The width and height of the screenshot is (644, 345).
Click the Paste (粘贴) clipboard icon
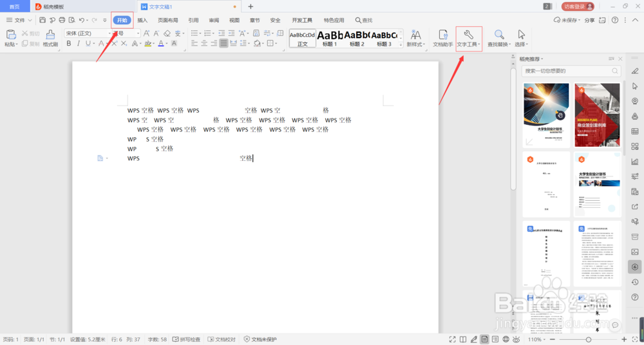11,35
